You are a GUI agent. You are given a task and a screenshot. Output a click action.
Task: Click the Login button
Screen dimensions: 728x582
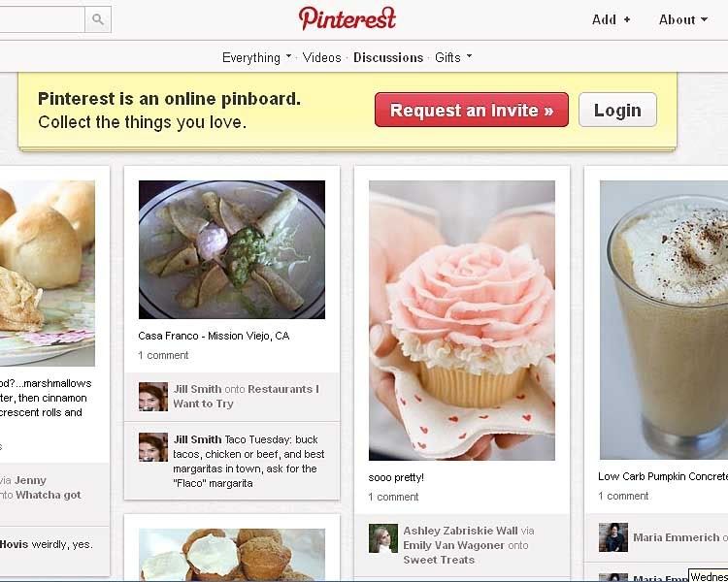[x=617, y=110]
